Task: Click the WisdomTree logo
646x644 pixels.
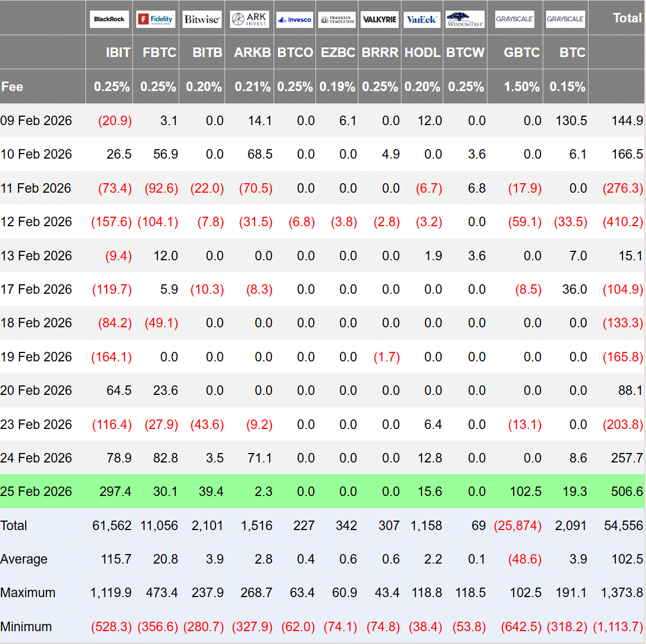Action: [x=465, y=20]
